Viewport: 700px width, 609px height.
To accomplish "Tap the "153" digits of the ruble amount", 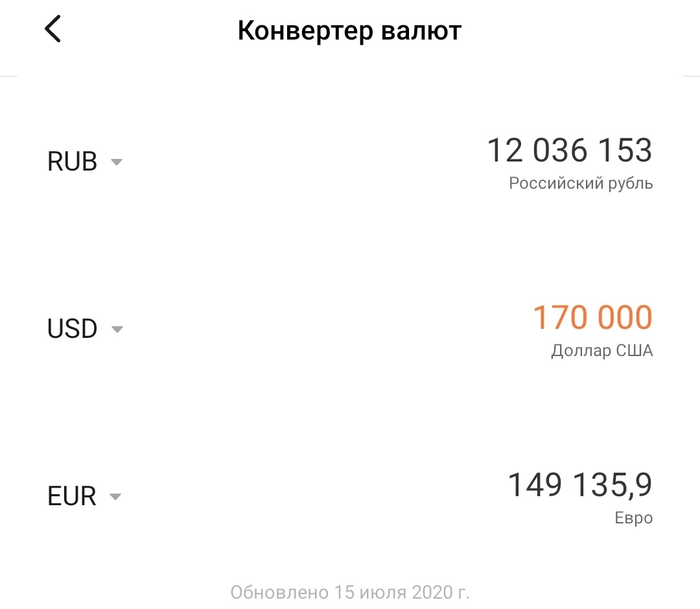I will pos(624,150).
